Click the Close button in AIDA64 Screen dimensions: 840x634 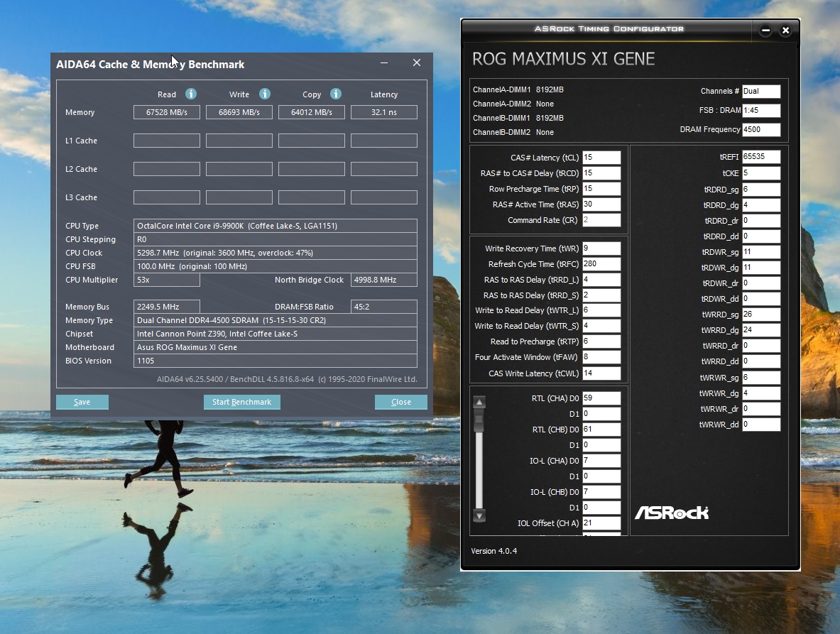point(400,402)
